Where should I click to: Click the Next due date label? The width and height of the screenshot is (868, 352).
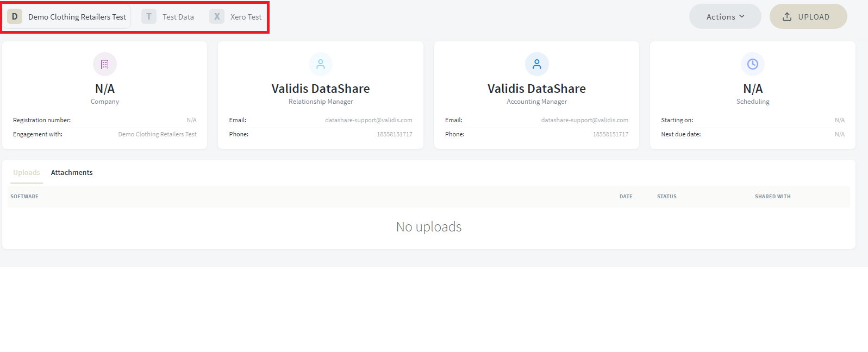(681, 134)
